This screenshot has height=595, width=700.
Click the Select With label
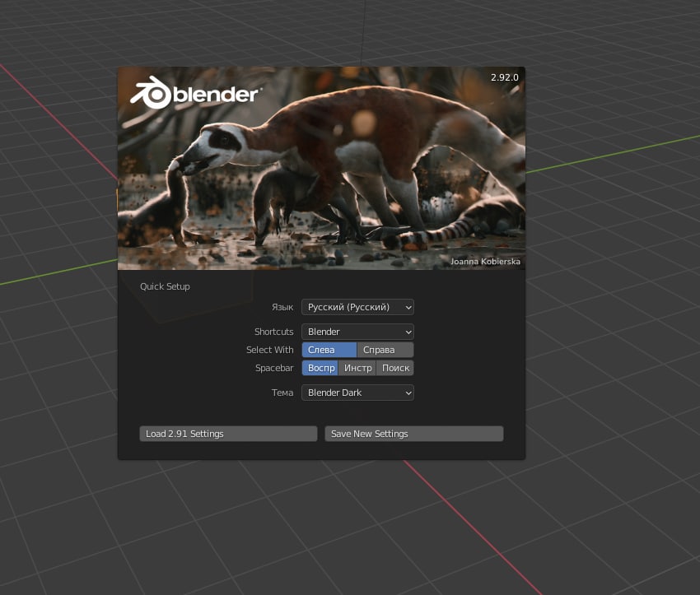pyautogui.click(x=269, y=350)
